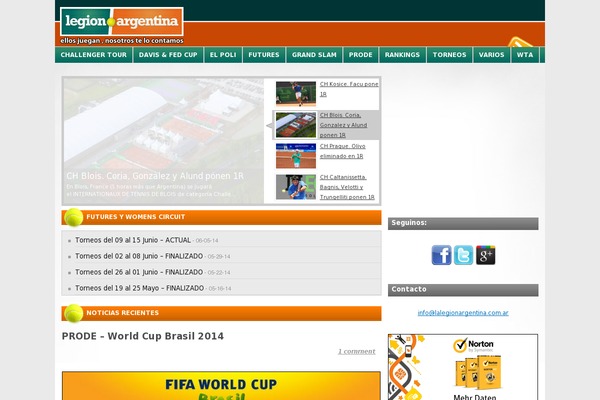Open the Facebook page icon
600x400 pixels.
pos(442,255)
